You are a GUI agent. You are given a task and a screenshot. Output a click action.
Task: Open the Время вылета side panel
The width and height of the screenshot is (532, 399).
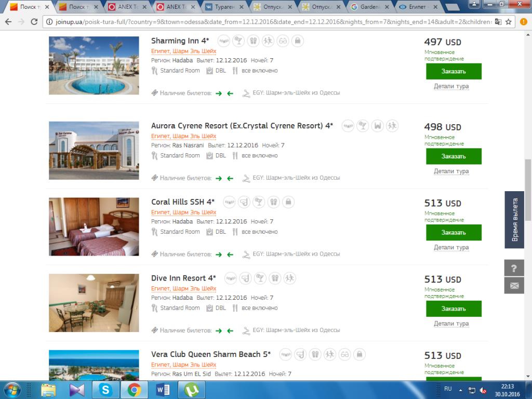(514, 220)
